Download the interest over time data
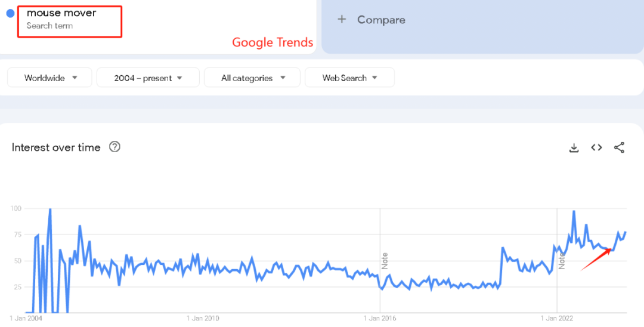The width and height of the screenshot is (644, 327). coord(574,147)
